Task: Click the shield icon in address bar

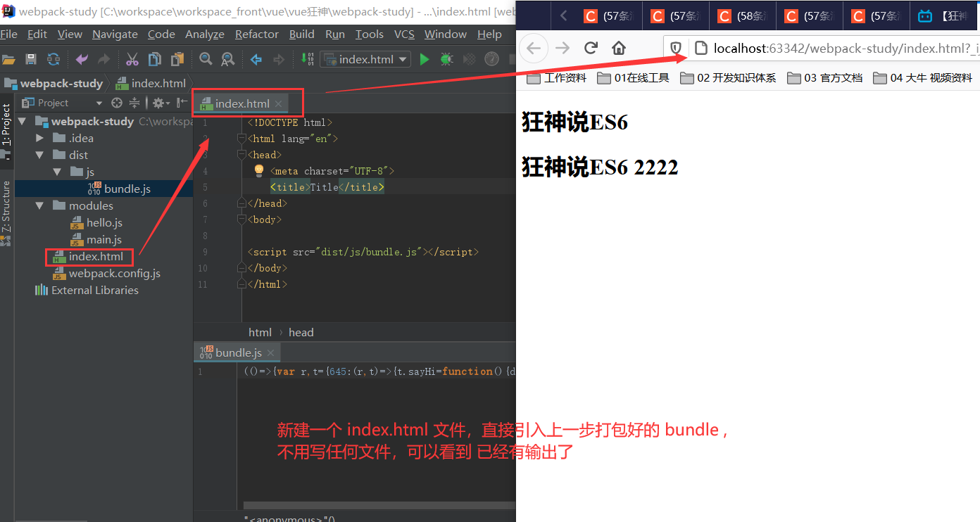Action: tap(676, 48)
